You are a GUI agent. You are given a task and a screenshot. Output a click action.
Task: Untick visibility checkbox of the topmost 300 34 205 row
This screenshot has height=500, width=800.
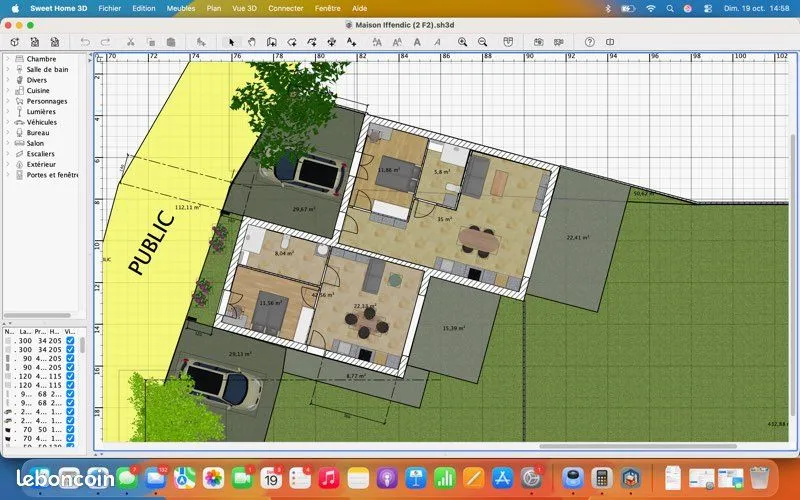coord(70,341)
